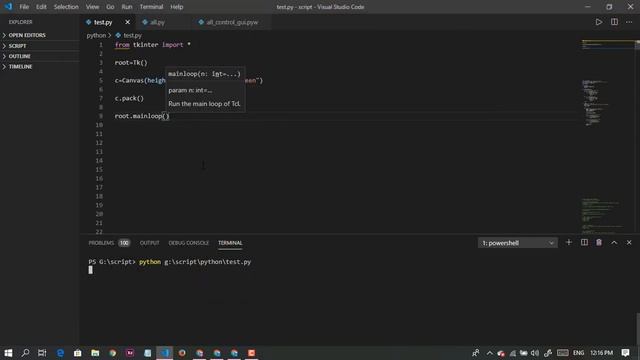Select the TERMINAL panel tab
Viewport: 640px width, 360px height.
click(x=230, y=243)
